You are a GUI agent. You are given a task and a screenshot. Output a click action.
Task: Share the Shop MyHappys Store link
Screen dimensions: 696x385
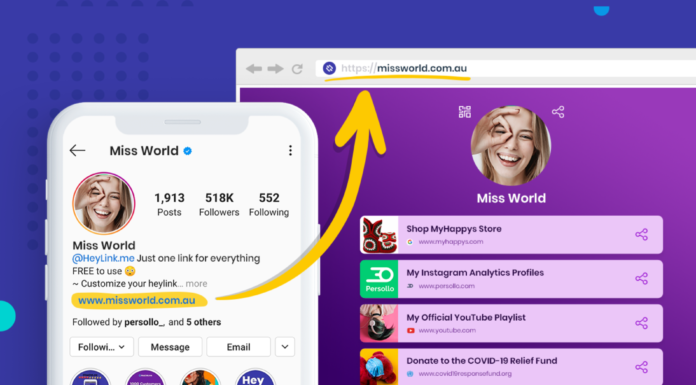click(641, 234)
